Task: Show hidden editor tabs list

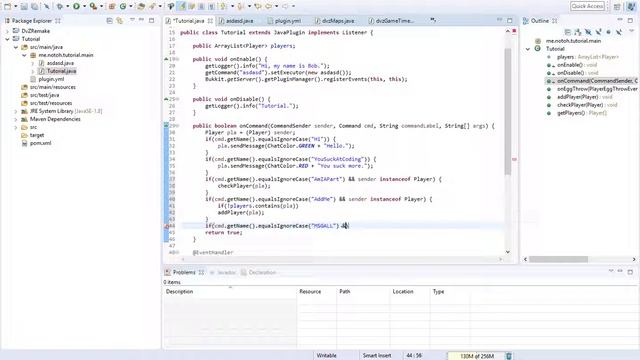Action: point(433,20)
